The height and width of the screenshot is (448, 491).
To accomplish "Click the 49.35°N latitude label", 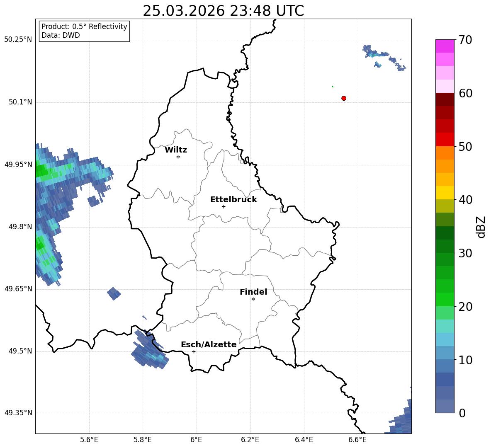I will pyautogui.click(x=18, y=413).
